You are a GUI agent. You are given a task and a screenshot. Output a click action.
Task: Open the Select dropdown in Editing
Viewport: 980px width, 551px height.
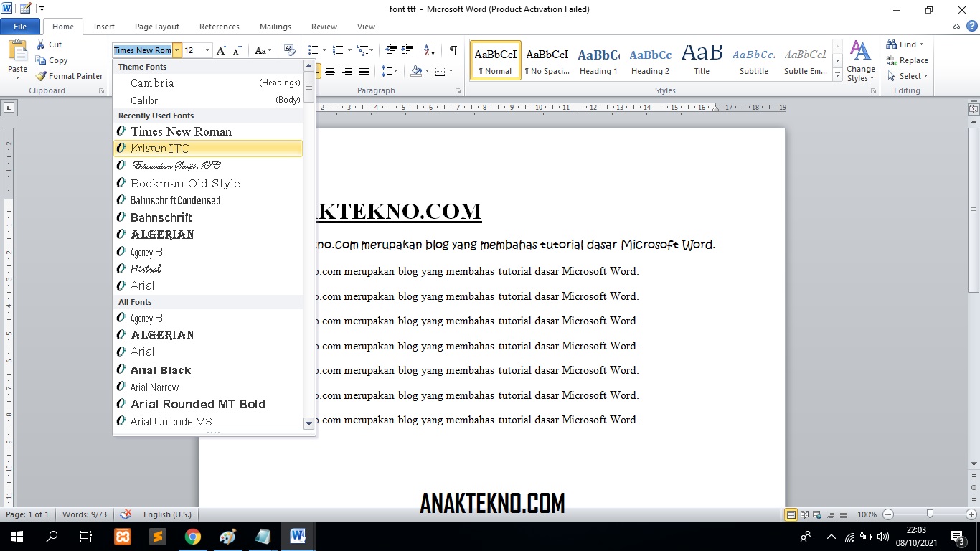pos(907,76)
